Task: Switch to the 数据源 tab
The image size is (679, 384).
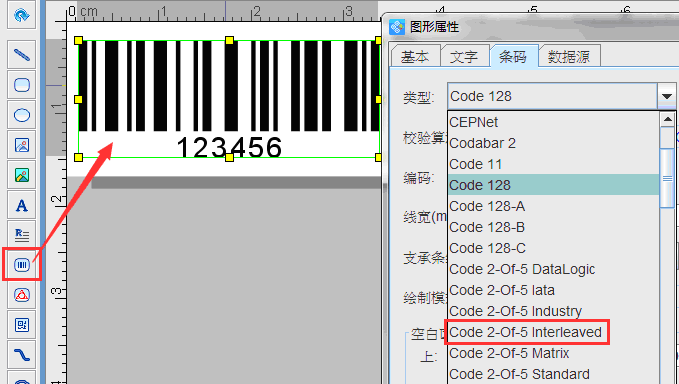Action: click(569, 57)
